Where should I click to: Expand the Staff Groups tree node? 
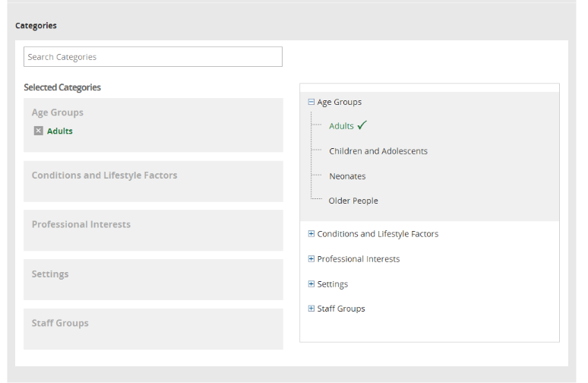click(x=311, y=309)
